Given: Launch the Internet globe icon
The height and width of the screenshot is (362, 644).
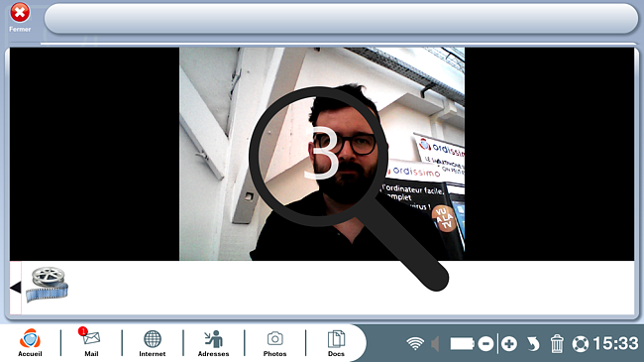Looking at the screenshot, I should pos(153,343).
